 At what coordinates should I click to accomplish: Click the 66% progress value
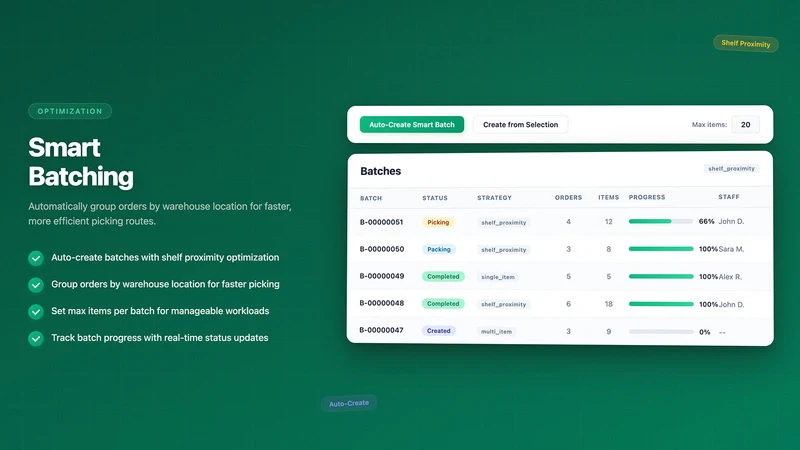(x=707, y=221)
